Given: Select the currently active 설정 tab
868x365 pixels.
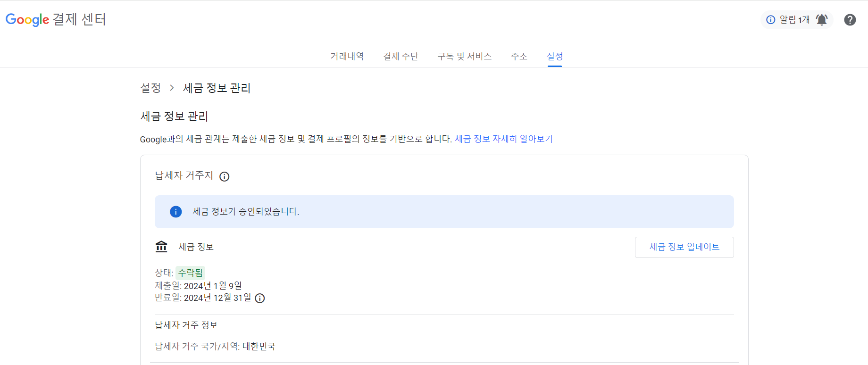Looking at the screenshot, I should click(554, 56).
